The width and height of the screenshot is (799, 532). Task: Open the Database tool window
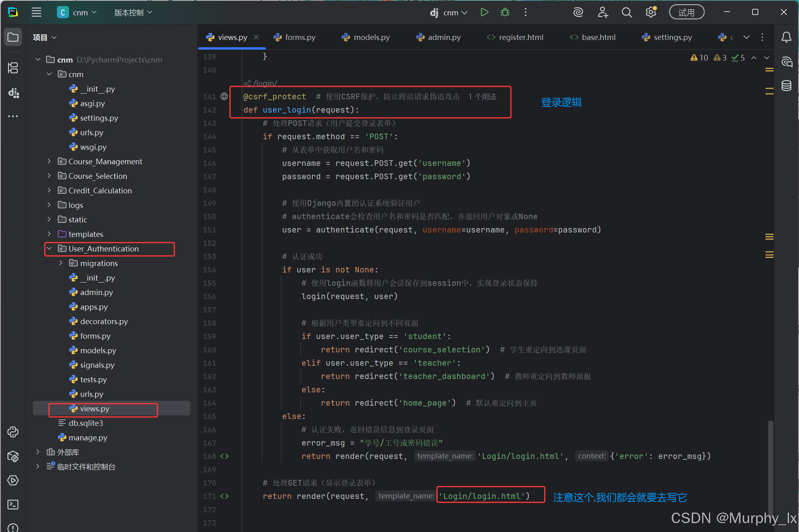click(786, 86)
